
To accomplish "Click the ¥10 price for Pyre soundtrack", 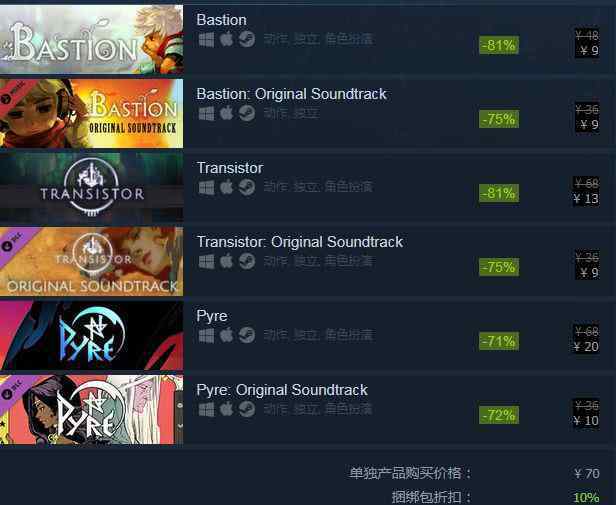I will point(586,421).
